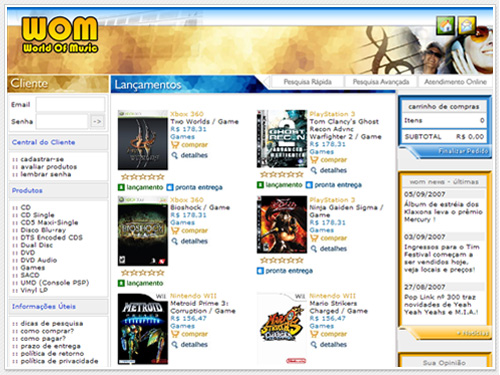The width and height of the screenshot is (500, 375).
Task: Click the cart icon for Two Worlds
Action: click(x=175, y=145)
